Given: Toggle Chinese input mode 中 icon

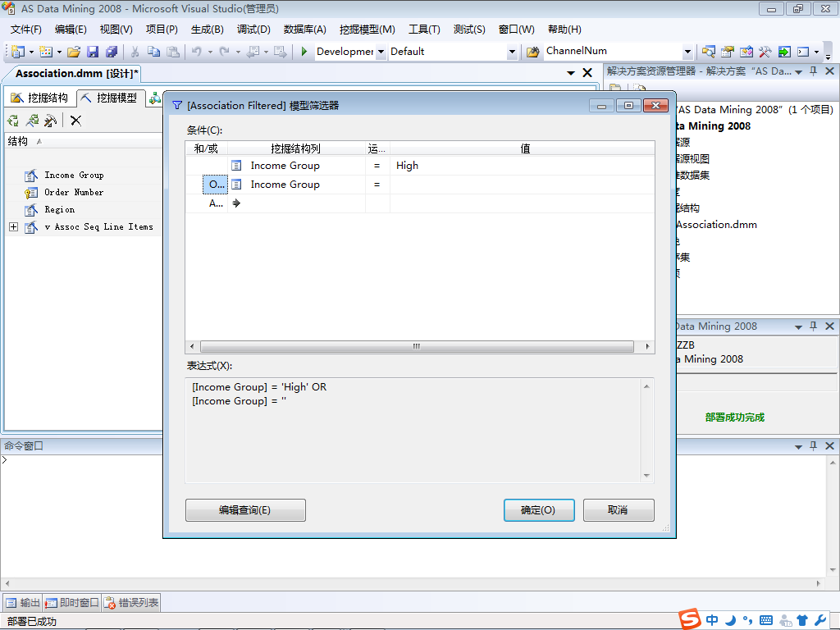Looking at the screenshot, I should [711, 620].
